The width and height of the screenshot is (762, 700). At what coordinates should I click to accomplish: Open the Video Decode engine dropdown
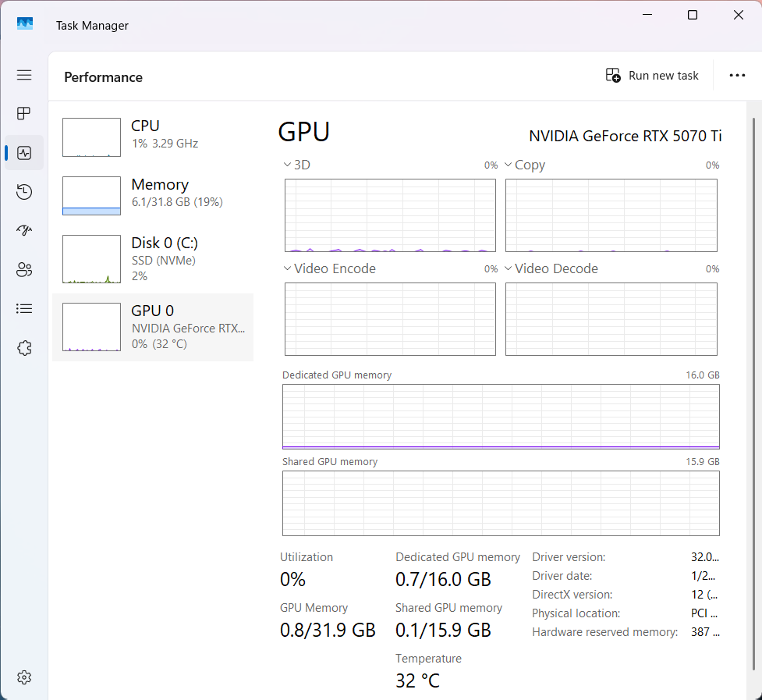(509, 268)
